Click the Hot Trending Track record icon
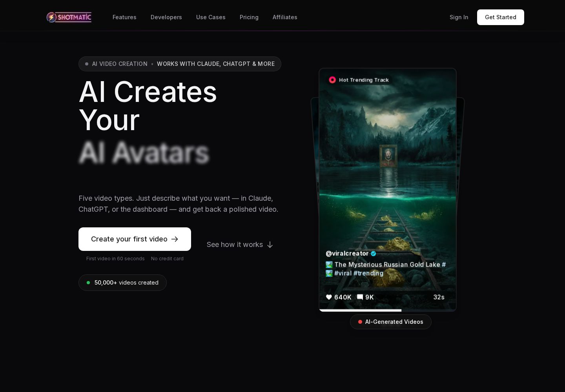Screen dimensions: 565x392 [x=332, y=80]
